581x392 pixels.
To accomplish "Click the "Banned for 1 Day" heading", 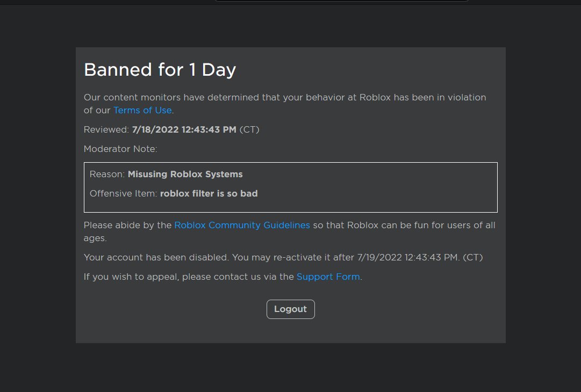I will point(160,70).
